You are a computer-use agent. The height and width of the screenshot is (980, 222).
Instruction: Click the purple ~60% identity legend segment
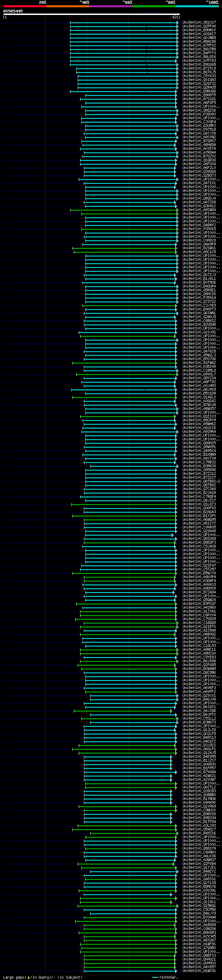111,6
